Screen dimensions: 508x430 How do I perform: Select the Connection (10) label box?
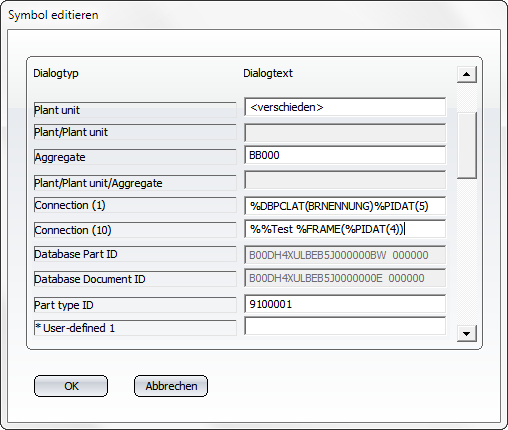coord(135,230)
